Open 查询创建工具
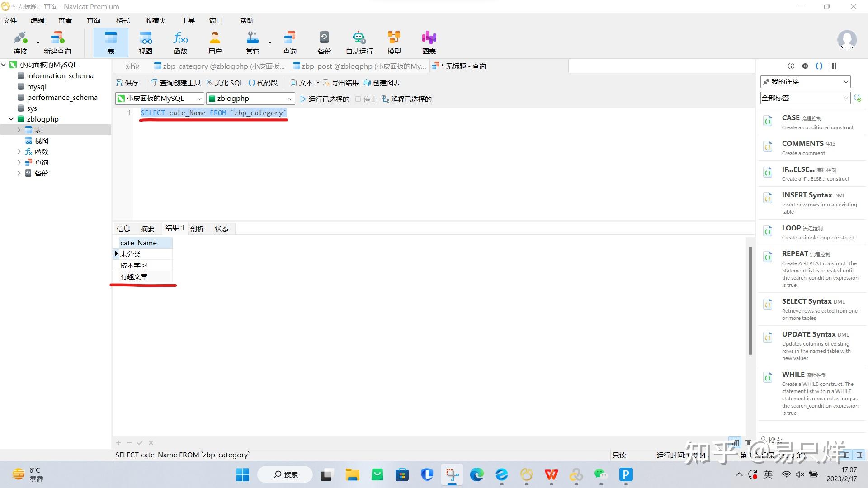This screenshot has width=868, height=488. [176, 83]
